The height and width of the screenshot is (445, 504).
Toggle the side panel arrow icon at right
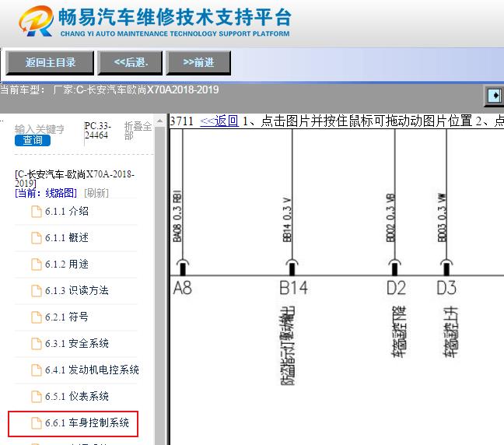pyautogui.click(x=495, y=96)
